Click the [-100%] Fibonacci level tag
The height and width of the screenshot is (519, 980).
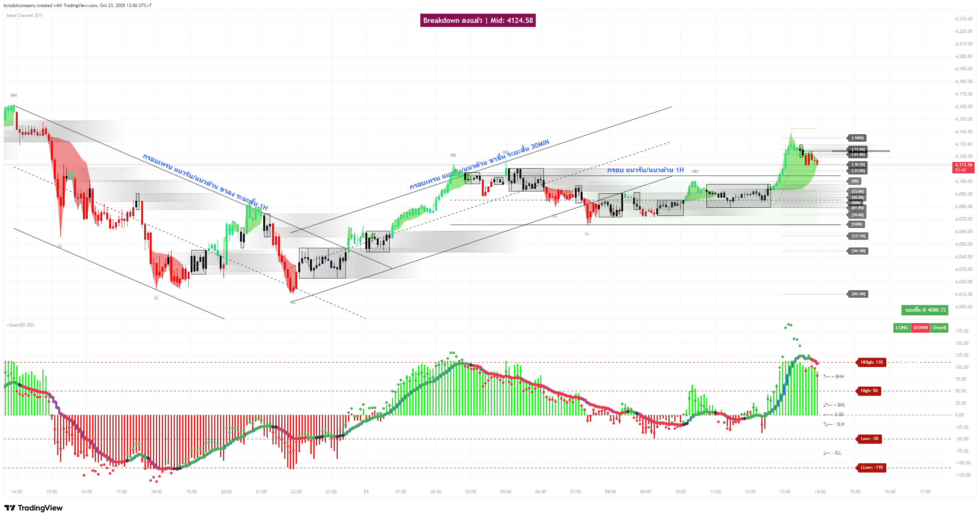click(858, 138)
